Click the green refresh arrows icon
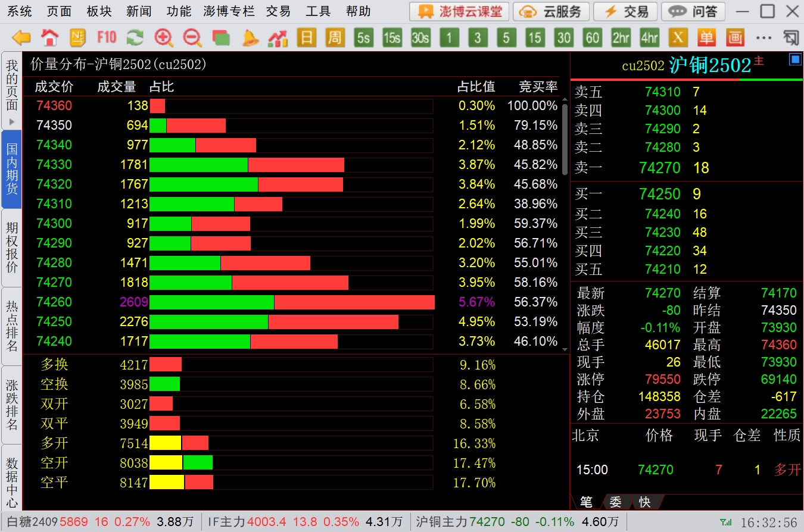804x532 pixels. click(x=135, y=38)
